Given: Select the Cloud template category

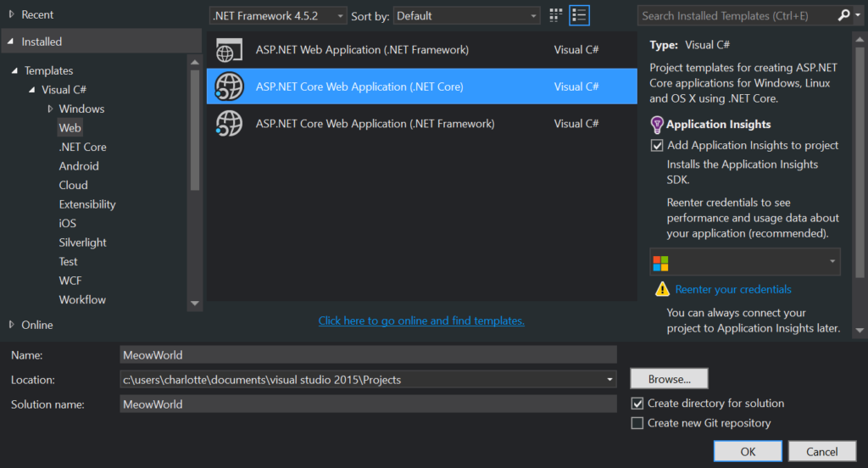Looking at the screenshot, I should click(x=73, y=185).
